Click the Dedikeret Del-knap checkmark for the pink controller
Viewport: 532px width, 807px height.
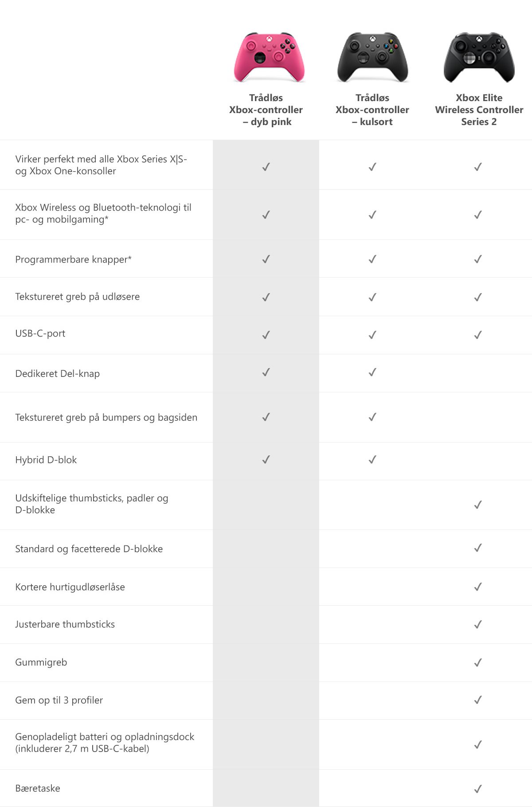pyautogui.click(x=266, y=372)
